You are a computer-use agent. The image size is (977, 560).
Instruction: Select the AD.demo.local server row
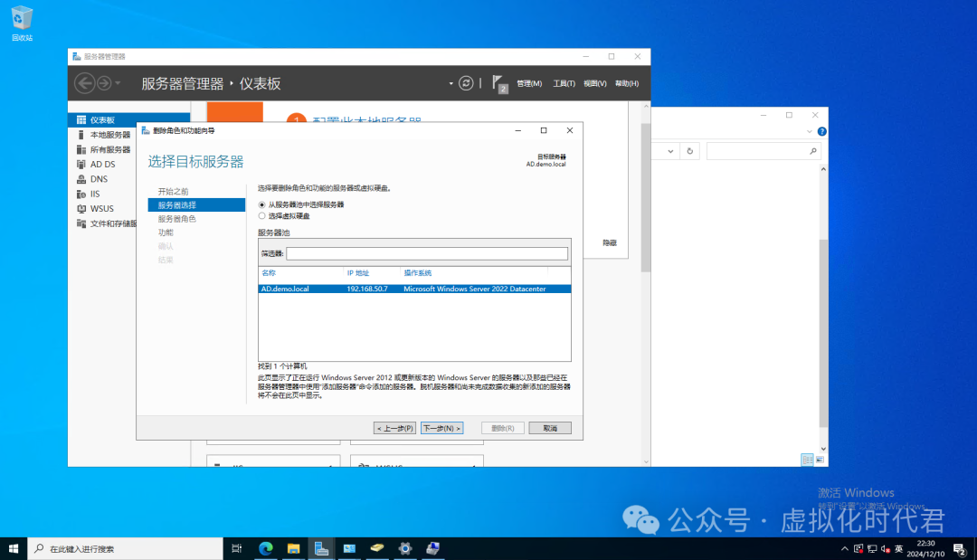[414, 289]
